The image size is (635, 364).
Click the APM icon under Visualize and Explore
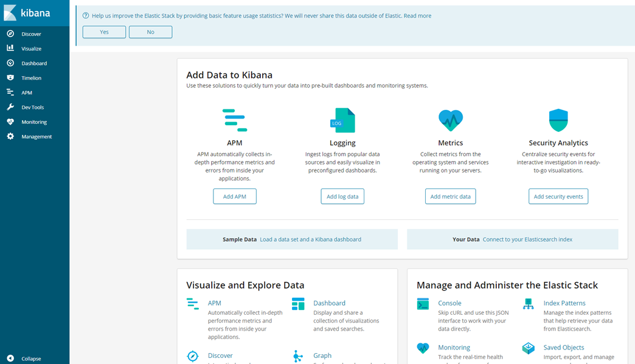193,304
